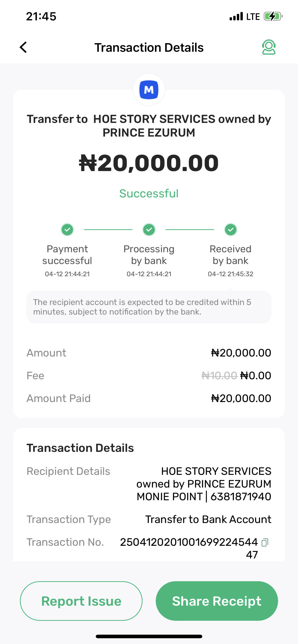Select the transaction number text
The image size is (298, 644).
[x=189, y=542]
